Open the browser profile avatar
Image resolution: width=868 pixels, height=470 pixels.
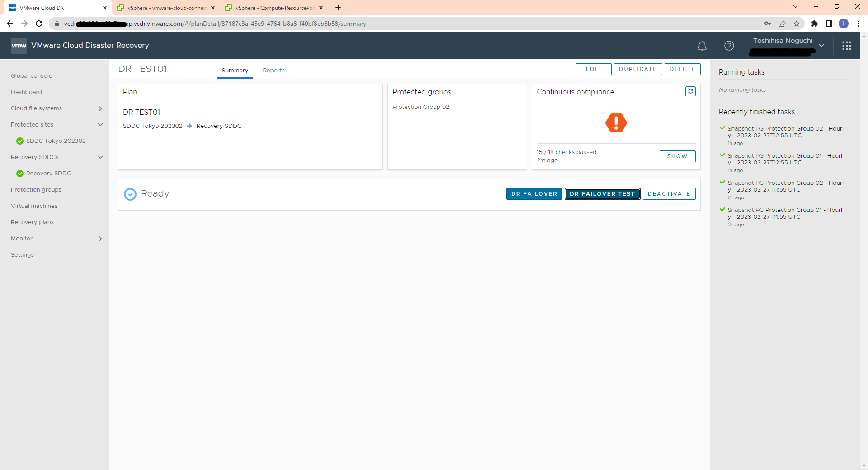[x=844, y=23]
